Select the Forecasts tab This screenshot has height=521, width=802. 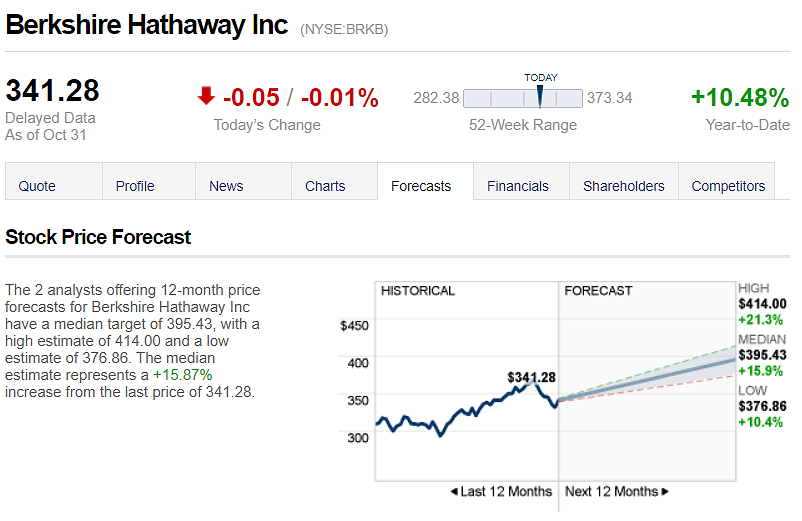coord(421,186)
